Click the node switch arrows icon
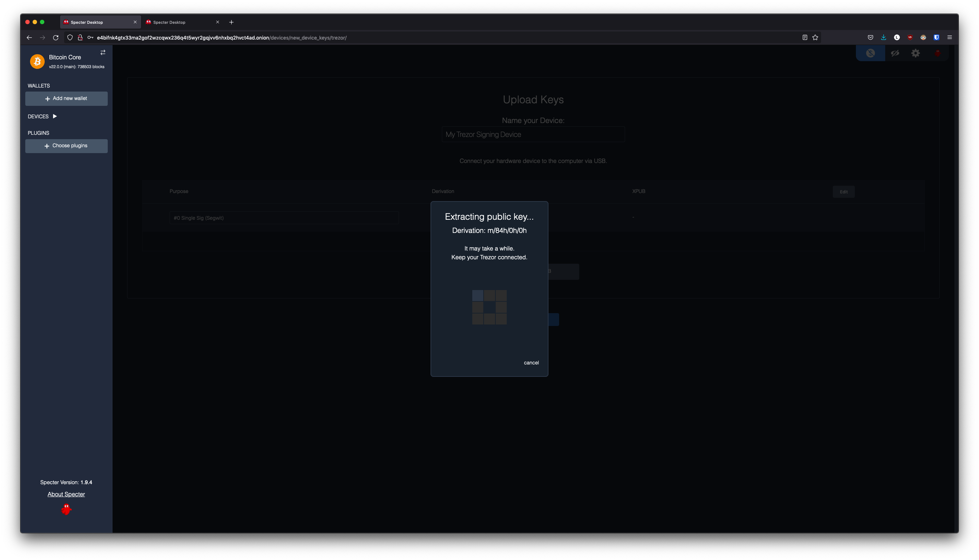This screenshot has width=979, height=560. coord(103,52)
